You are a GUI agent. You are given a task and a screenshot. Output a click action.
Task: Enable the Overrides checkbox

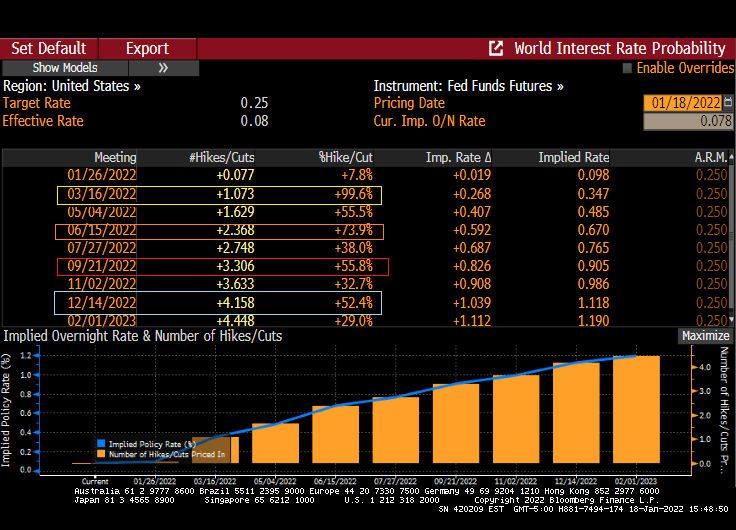click(627, 68)
